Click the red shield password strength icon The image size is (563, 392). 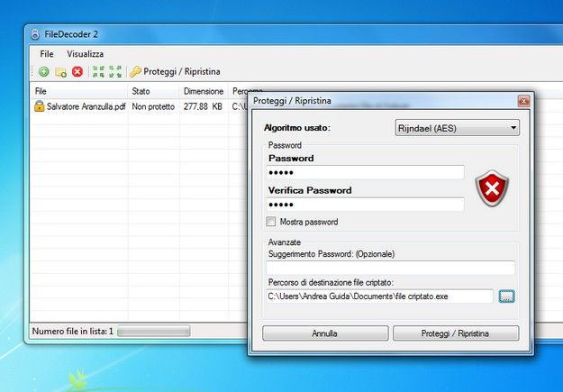[x=492, y=188]
